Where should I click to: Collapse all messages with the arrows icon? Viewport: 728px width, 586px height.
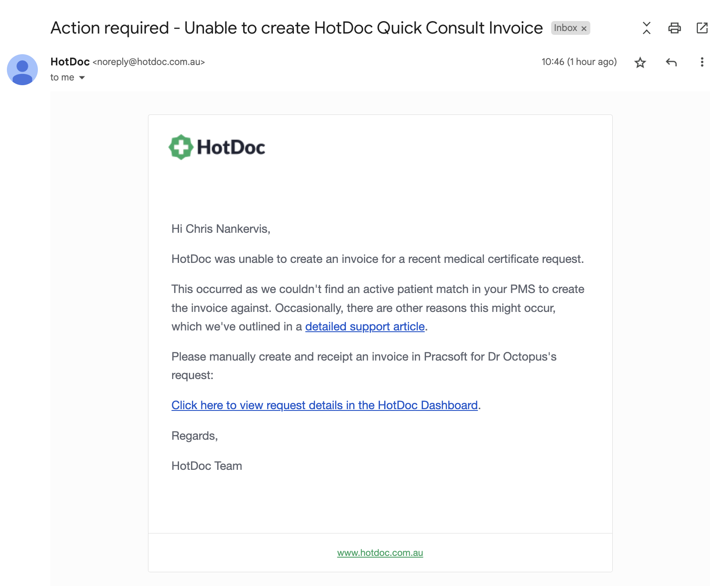(x=646, y=28)
